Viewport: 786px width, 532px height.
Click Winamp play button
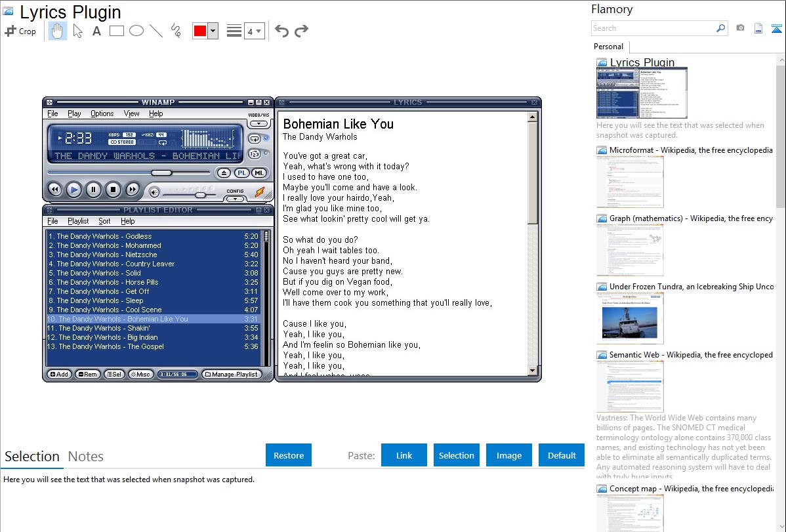coord(74,190)
